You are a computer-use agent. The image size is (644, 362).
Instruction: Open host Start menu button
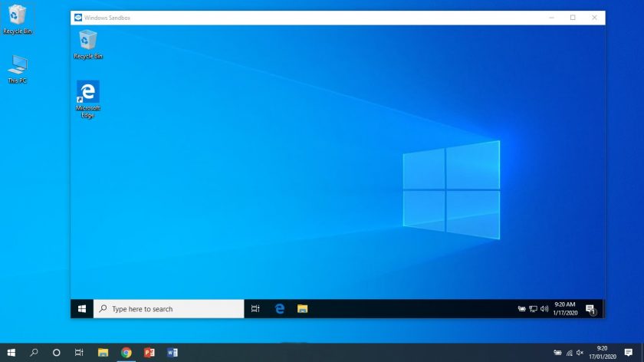(x=11, y=353)
